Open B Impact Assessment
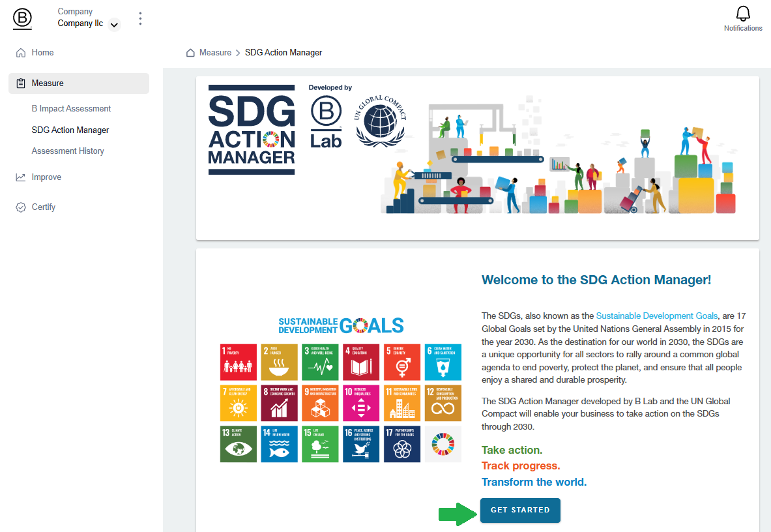 tap(71, 108)
